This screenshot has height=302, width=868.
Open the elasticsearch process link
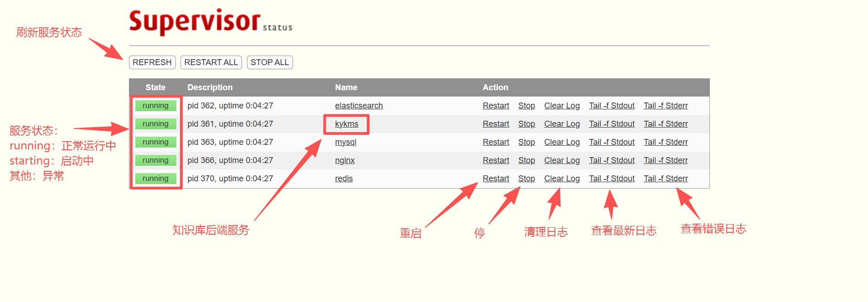click(x=359, y=106)
